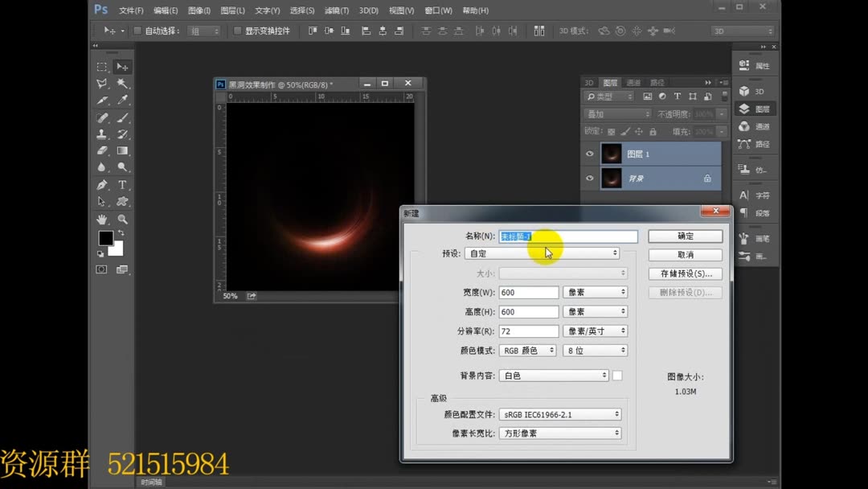Open the 滤镜 Filter menu
The width and height of the screenshot is (868, 489).
[x=337, y=10]
